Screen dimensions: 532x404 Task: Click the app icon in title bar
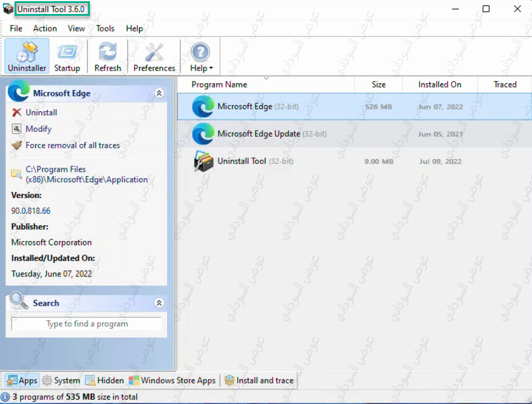point(8,9)
